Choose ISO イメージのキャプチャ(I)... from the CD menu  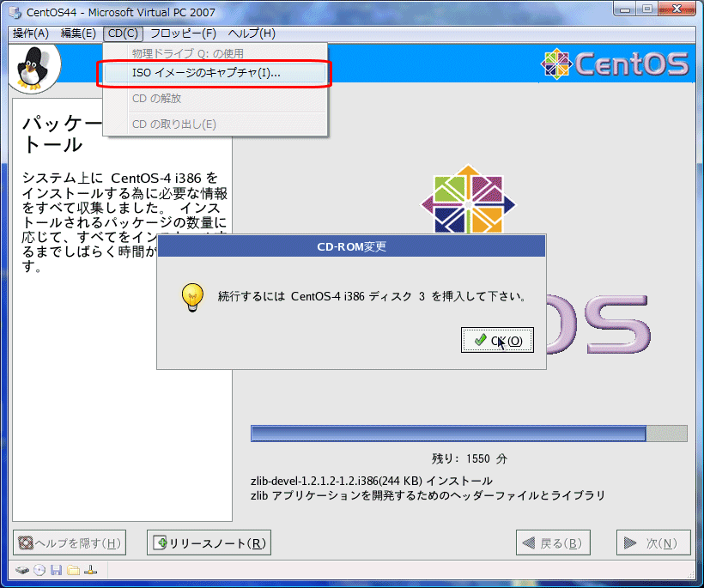point(215,73)
